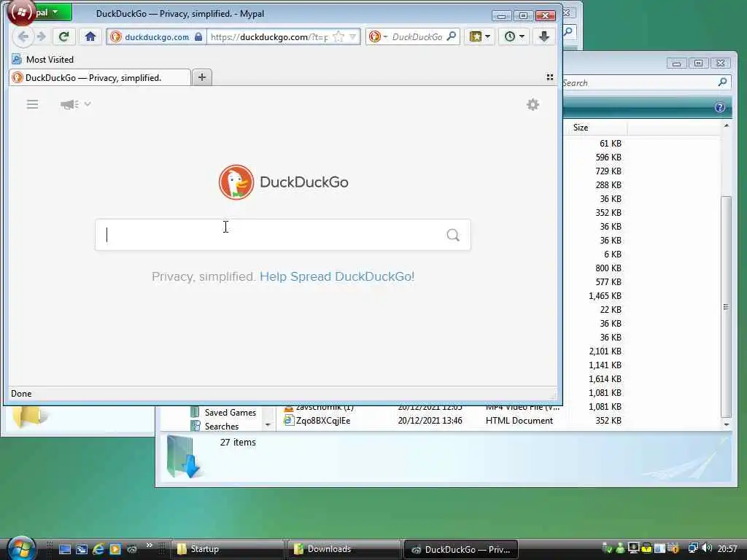Click the tab groups grid icon
This screenshot has height=560, width=747.
pos(550,77)
